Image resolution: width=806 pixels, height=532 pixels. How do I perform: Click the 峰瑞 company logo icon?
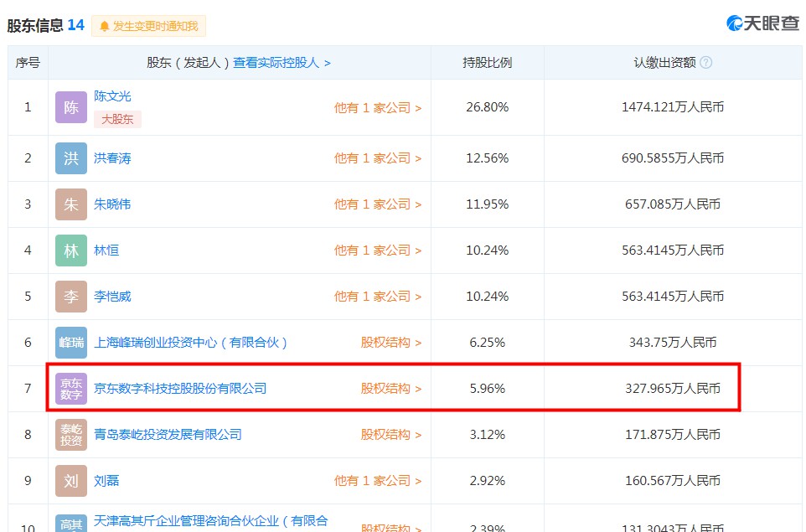tap(71, 343)
